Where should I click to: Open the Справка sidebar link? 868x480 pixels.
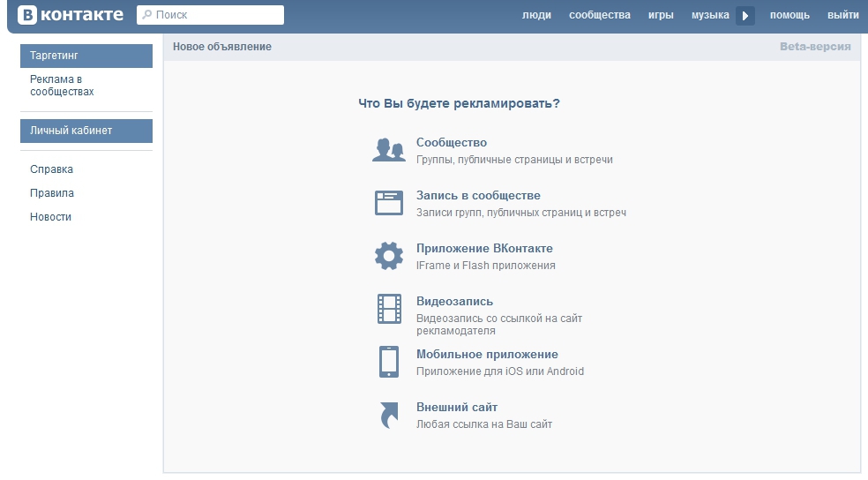(51, 169)
